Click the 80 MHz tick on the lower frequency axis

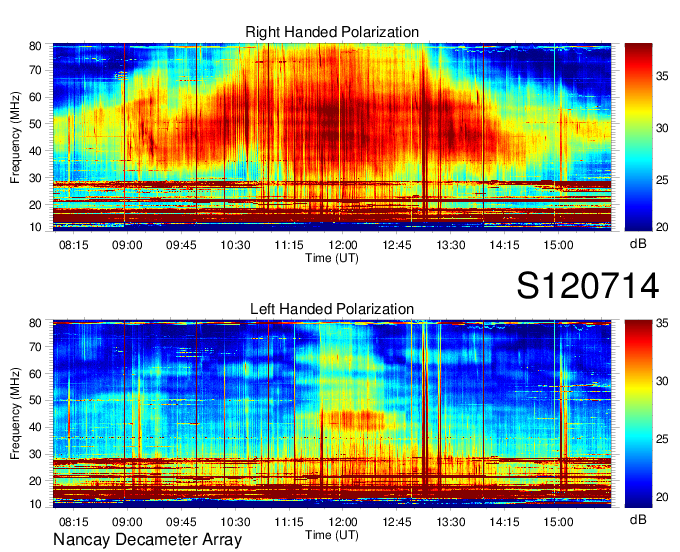tap(36, 323)
